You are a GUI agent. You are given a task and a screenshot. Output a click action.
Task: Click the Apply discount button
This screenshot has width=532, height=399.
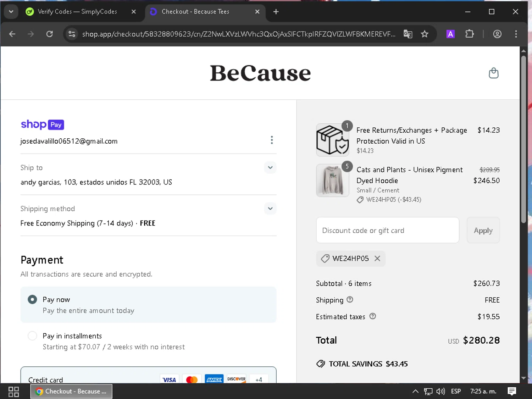tap(483, 230)
